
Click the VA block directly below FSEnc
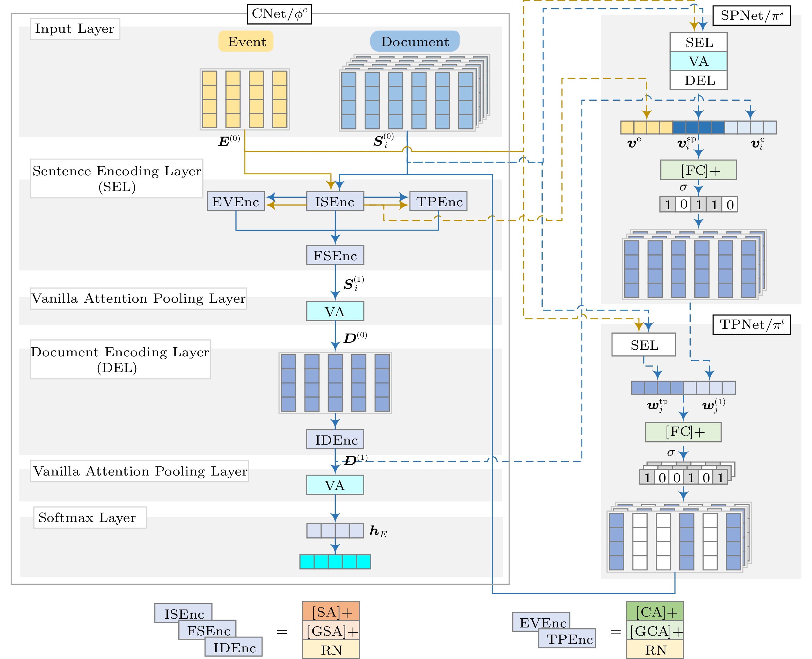(x=335, y=311)
